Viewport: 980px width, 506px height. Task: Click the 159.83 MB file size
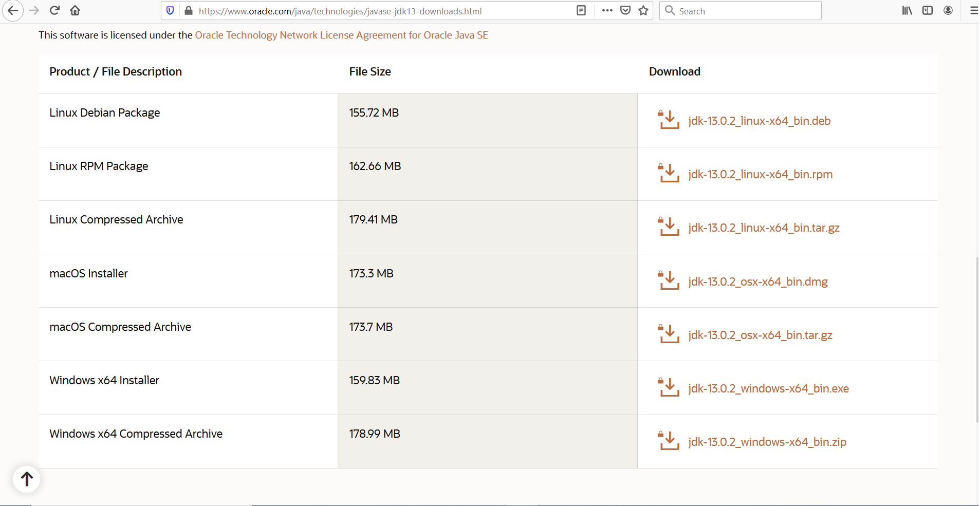coord(374,380)
